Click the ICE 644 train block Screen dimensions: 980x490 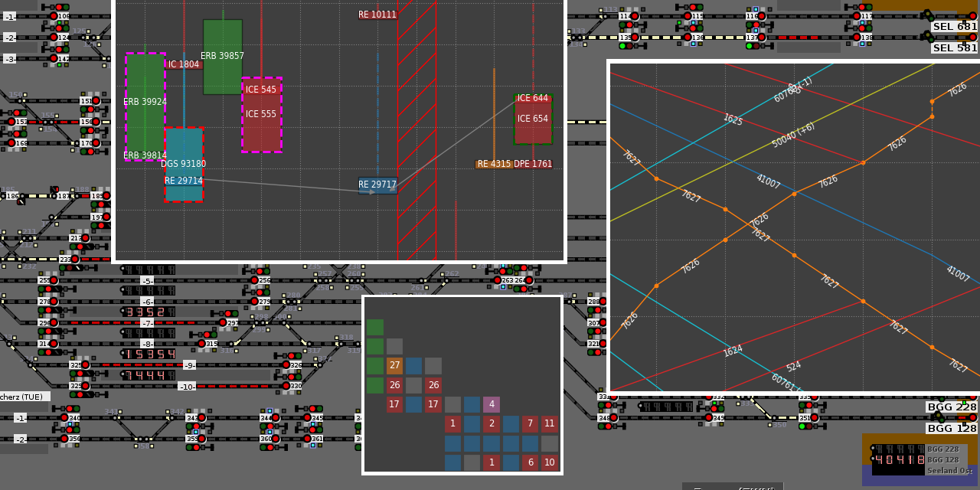(x=533, y=119)
